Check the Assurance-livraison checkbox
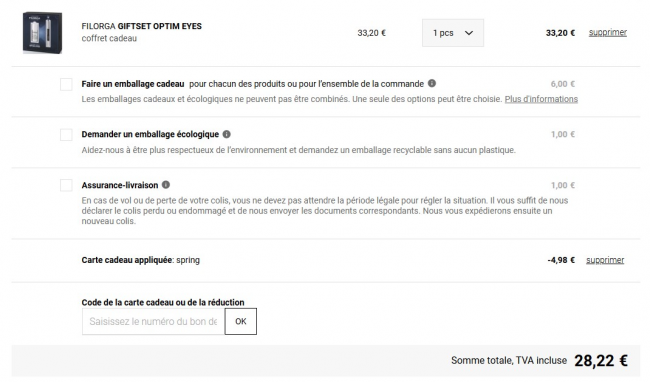The height and width of the screenshot is (382, 650). point(66,185)
